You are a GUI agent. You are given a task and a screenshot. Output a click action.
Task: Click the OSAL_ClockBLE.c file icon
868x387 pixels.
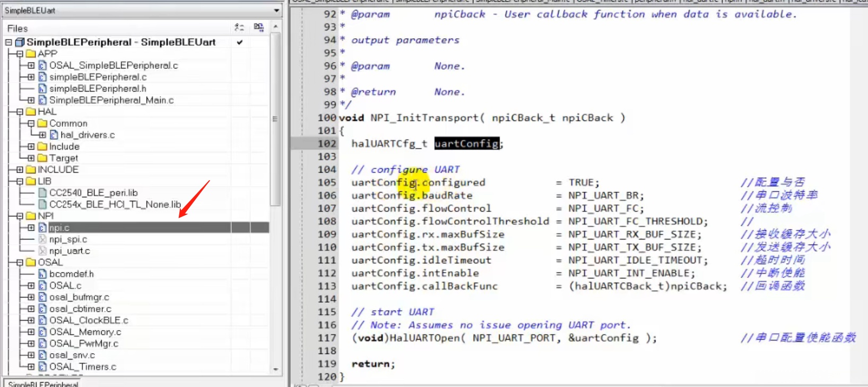42,320
